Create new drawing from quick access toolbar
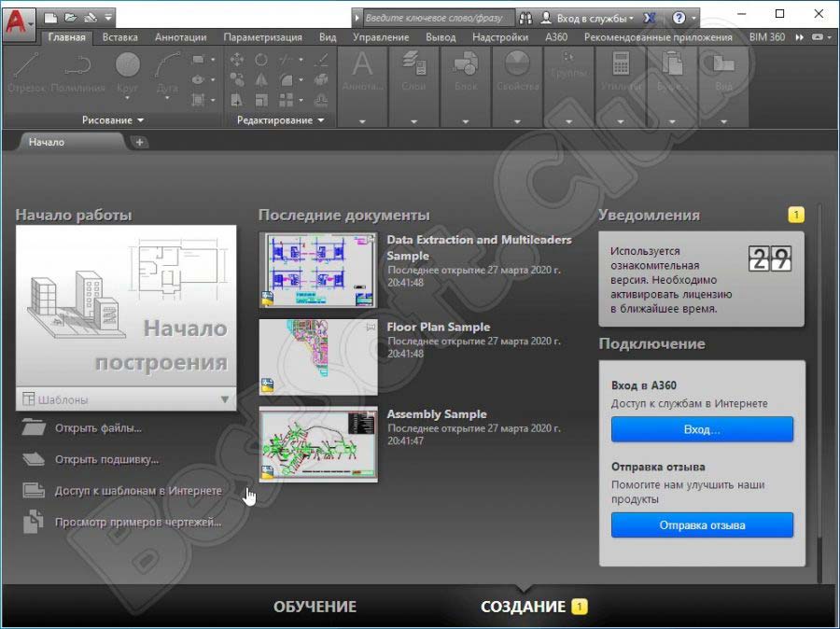 coord(50,18)
